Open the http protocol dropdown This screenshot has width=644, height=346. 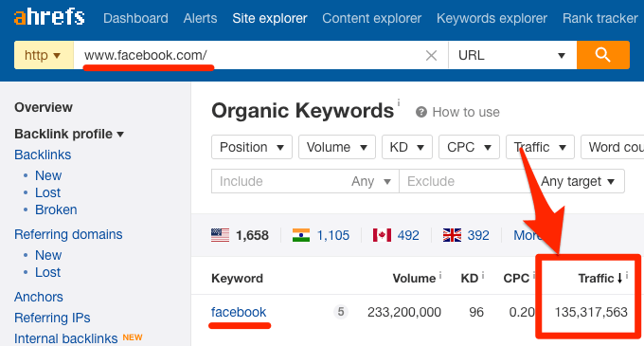point(44,55)
